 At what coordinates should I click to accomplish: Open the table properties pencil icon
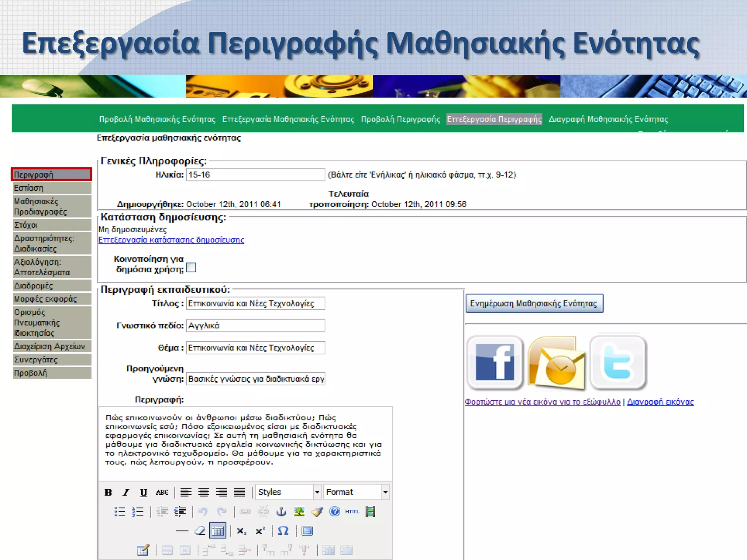[x=143, y=550]
